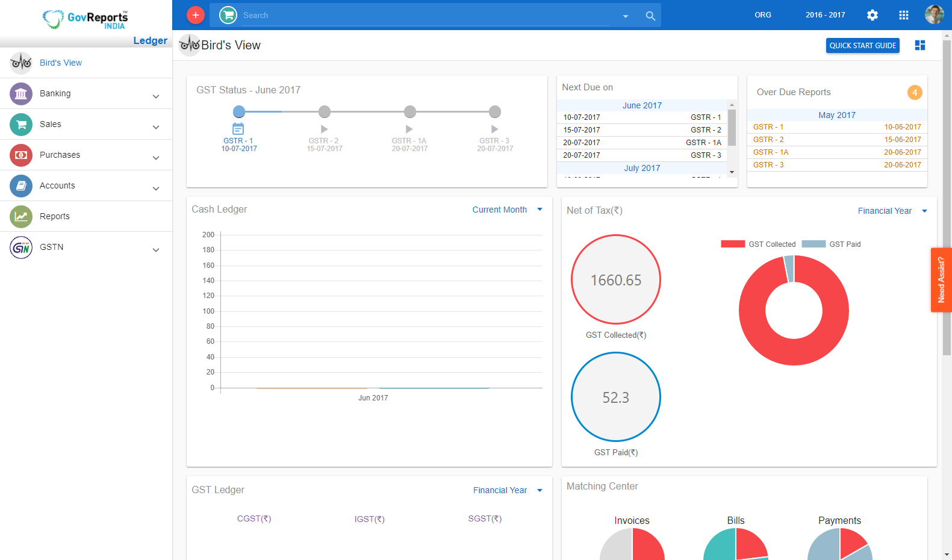This screenshot has height=560, width=952.
Task: Click the Reports chart icon in sidebar
Action: click(21, 217)
